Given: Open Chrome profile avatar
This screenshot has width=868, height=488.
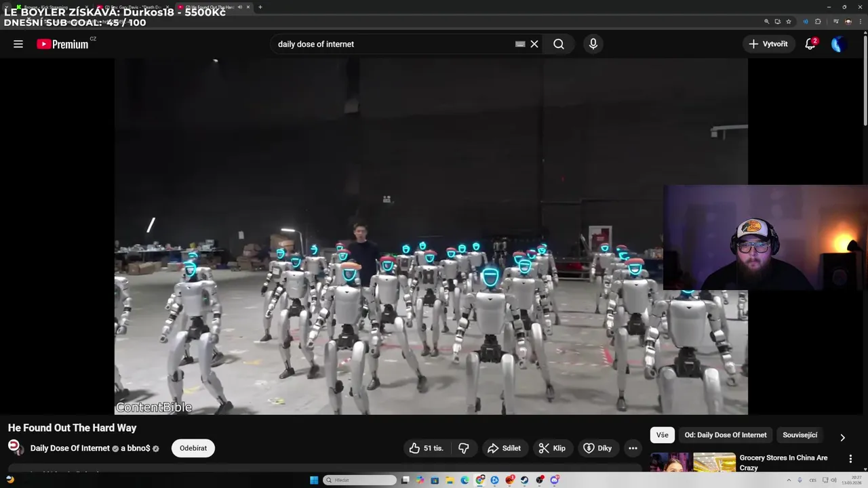Looking at the screenshot, I should tap(848, 22).
